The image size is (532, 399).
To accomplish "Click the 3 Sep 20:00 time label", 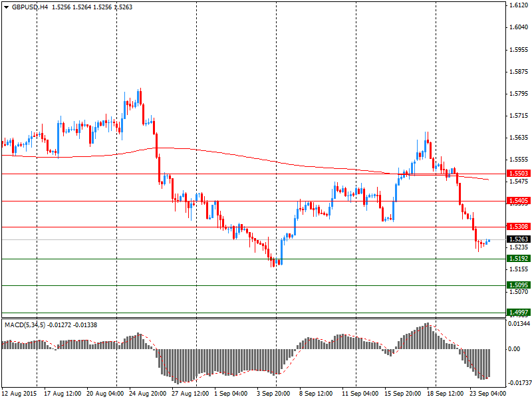I will (x=273, y=394).
